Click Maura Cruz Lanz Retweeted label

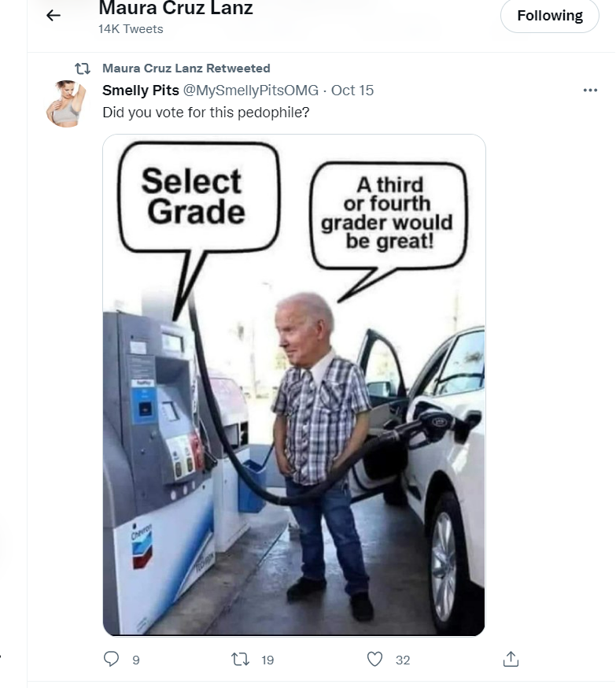[186, 68]
